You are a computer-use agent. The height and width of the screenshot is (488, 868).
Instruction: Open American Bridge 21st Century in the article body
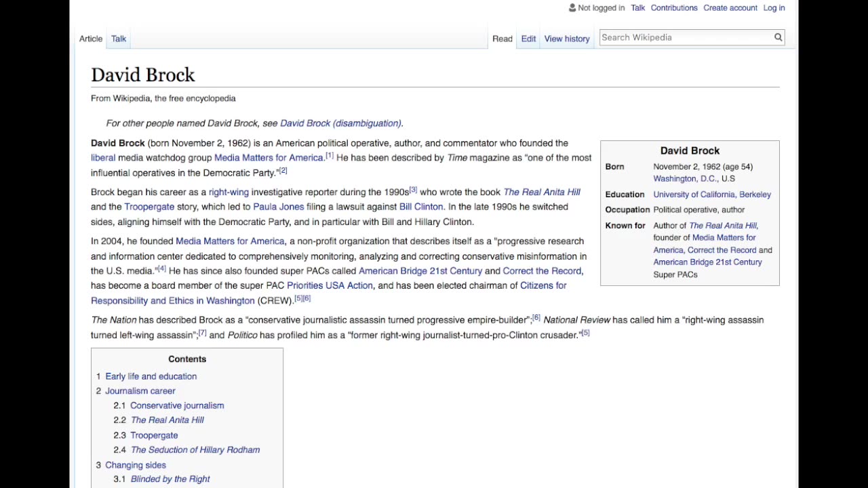tap(420, 271)
